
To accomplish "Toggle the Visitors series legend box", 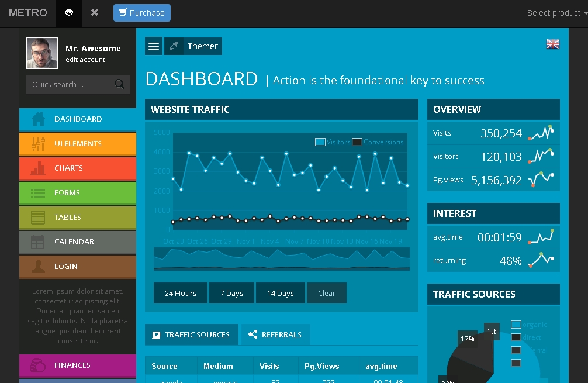I will tap(320, 142).
